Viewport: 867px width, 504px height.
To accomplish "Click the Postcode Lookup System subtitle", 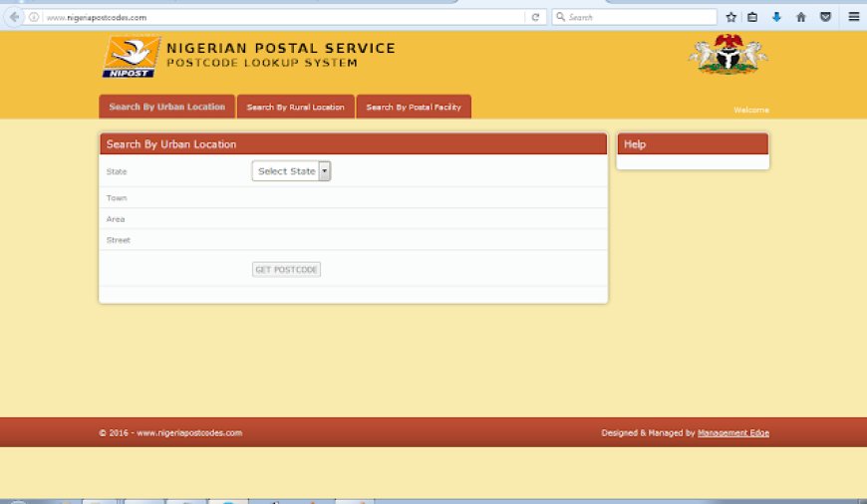I will (262, 63).
